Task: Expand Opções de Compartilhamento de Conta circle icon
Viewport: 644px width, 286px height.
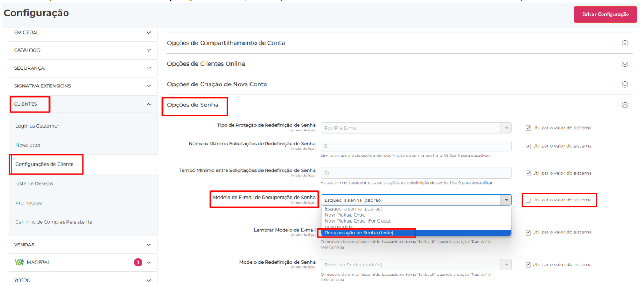Action: [625, 43]
